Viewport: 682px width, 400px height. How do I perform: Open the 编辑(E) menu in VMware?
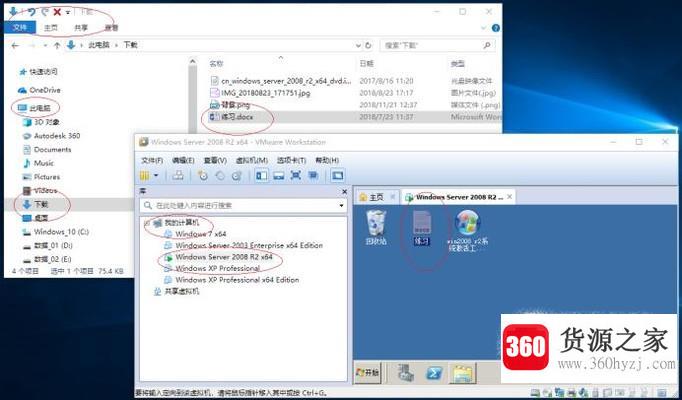(x=183, y=160)
